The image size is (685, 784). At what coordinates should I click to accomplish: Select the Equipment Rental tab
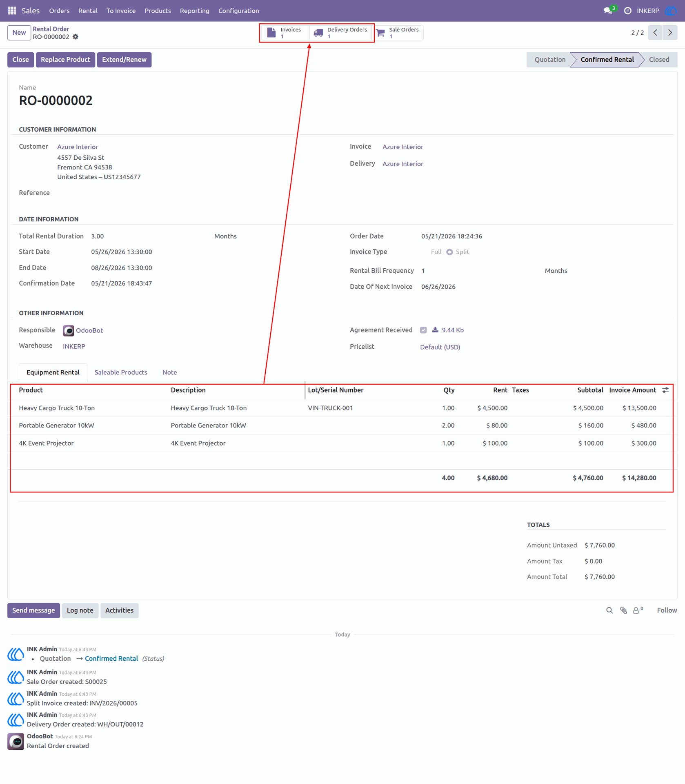[x=53, y=372]
